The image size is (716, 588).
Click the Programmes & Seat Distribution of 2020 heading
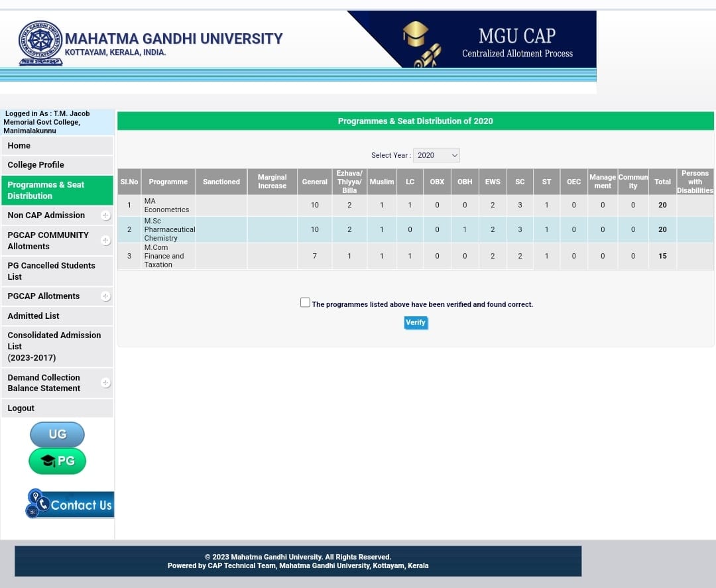pyautogui.click(x=415, y=121)
